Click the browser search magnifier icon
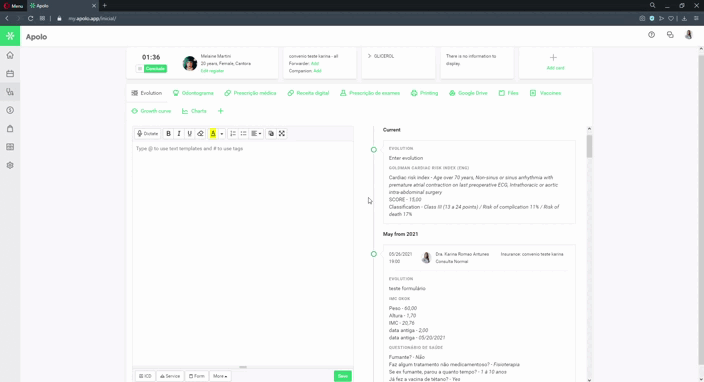 pos(652,5)
